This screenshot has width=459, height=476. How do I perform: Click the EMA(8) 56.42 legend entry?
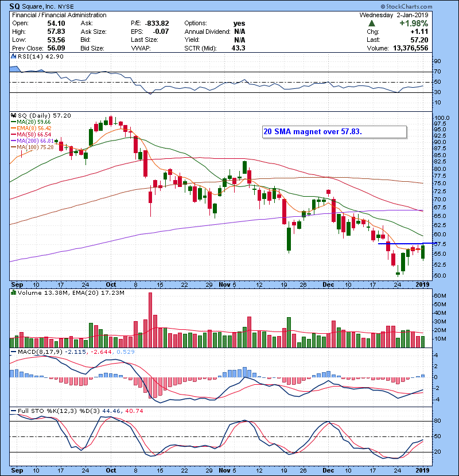point(31,128)
